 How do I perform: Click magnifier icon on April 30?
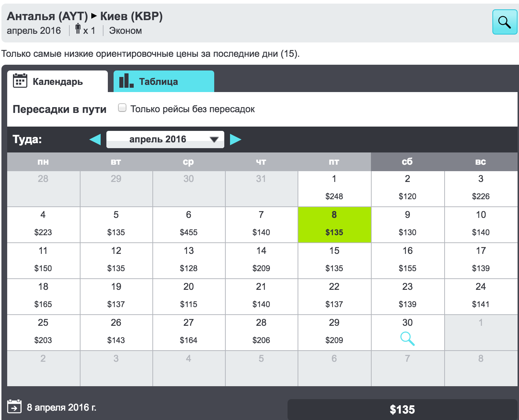[x=407, y=338]
